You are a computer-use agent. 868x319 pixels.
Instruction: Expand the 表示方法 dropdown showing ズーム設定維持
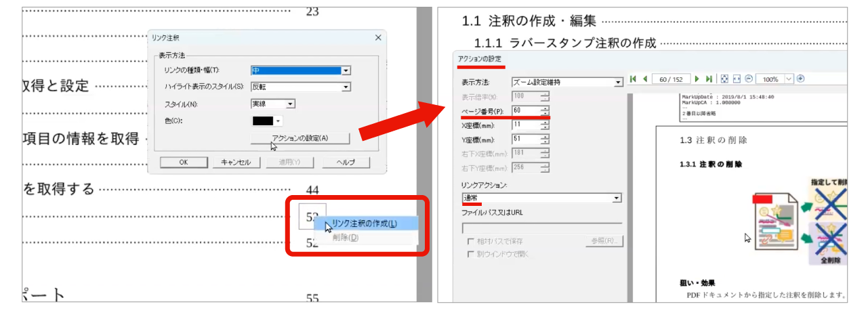click(617, 83)
